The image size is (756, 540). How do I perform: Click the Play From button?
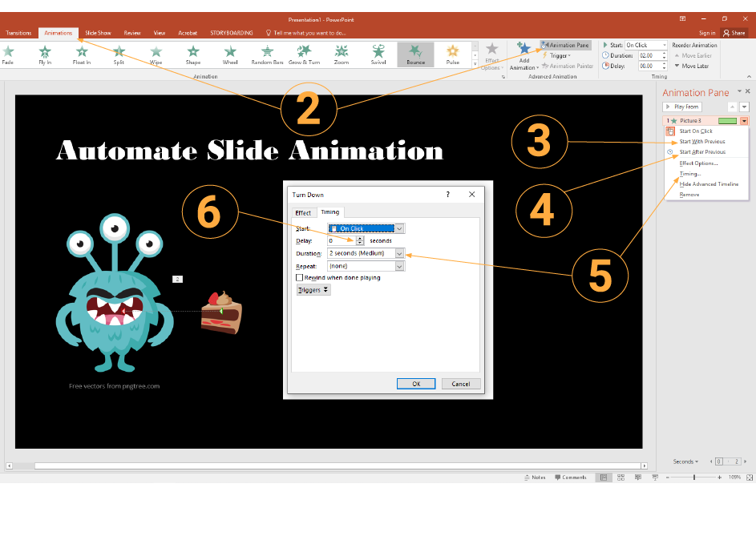point(682,107)
